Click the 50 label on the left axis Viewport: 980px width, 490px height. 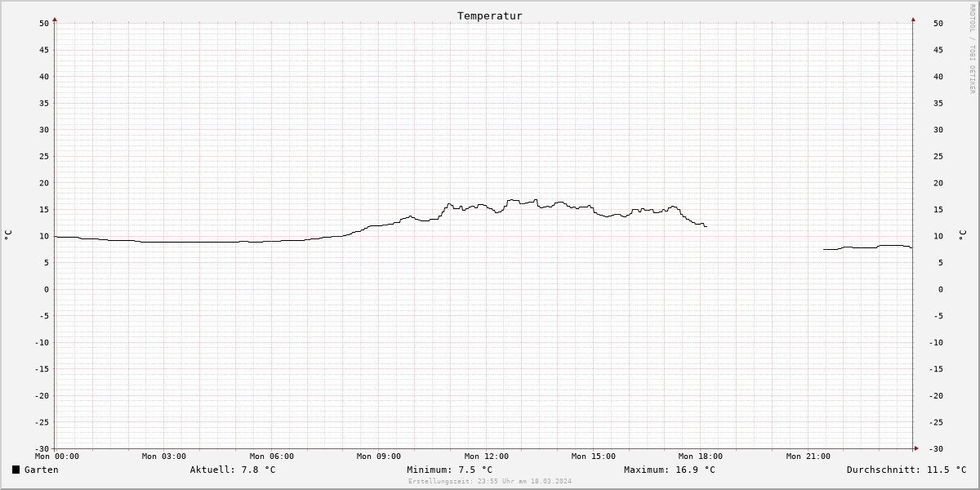click(44, 23)
